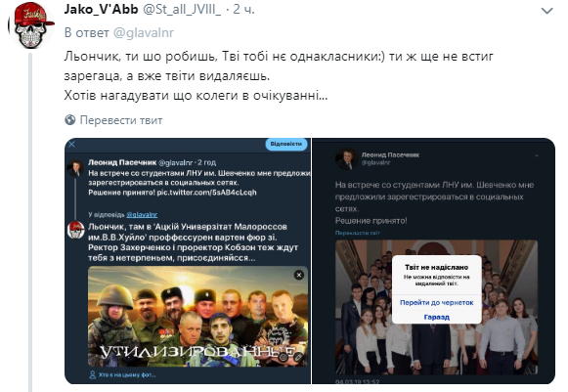Close embedded reply composer X icon

point(71,145)
